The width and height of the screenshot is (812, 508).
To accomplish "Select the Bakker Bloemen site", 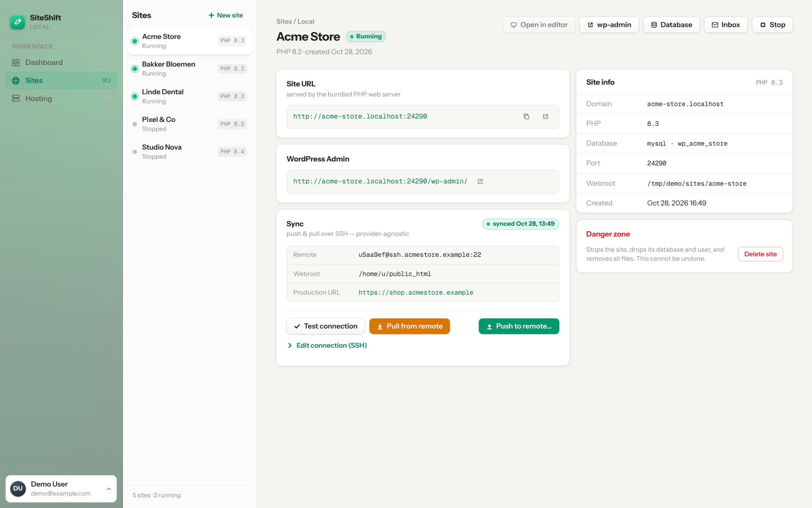I will click(190, 69).
